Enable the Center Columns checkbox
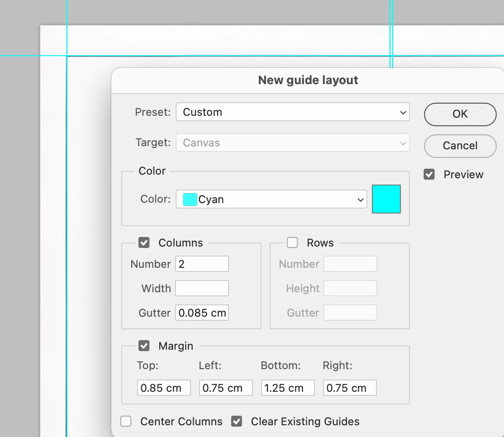The width and height of the screenshot is (504, 437). (126, 421)
